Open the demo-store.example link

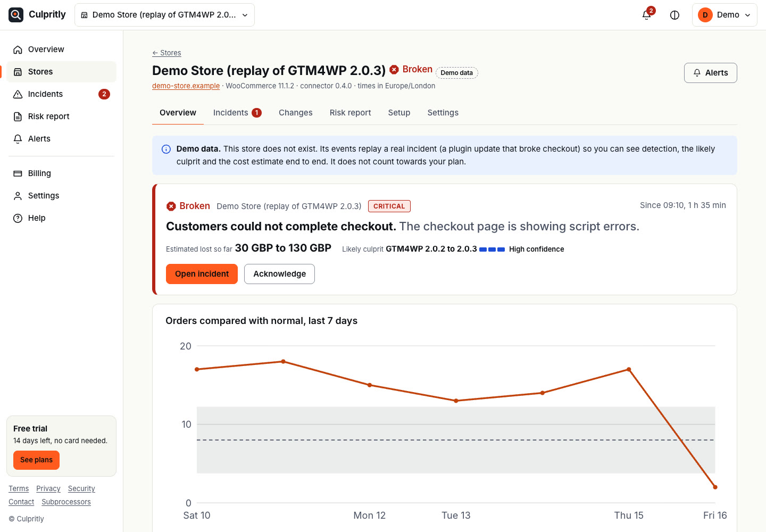(x=186, y=86)
